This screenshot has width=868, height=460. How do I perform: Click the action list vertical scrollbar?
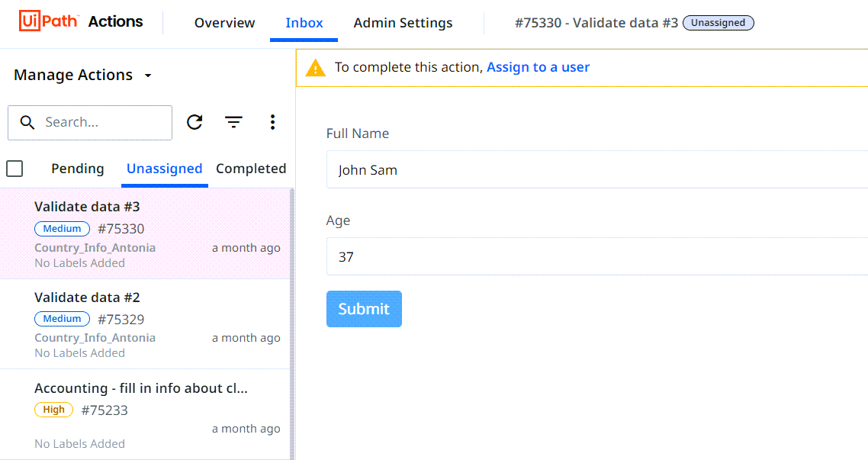[x=292, y=323]
